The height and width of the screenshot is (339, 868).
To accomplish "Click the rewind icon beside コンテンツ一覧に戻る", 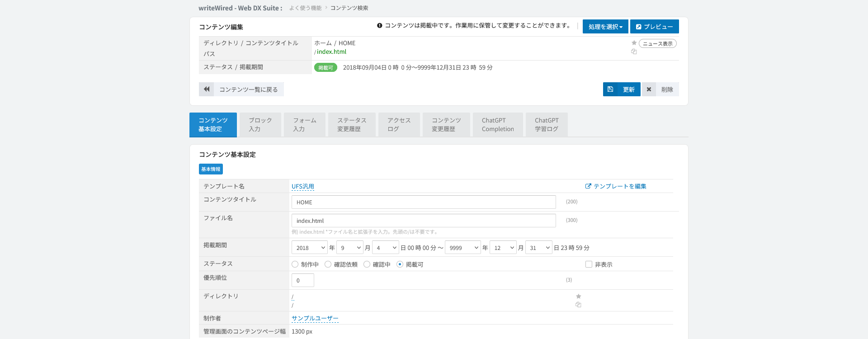I will (207, 89).
